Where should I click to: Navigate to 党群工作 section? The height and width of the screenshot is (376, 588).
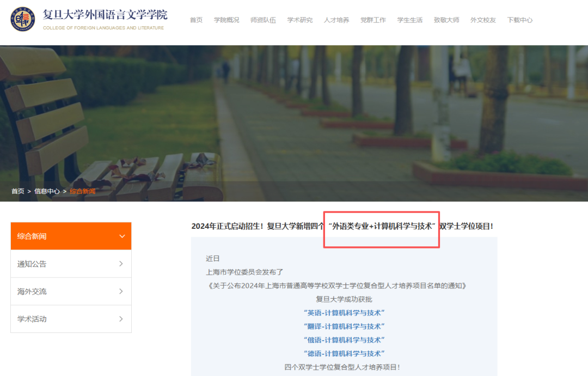click(373, 20)
